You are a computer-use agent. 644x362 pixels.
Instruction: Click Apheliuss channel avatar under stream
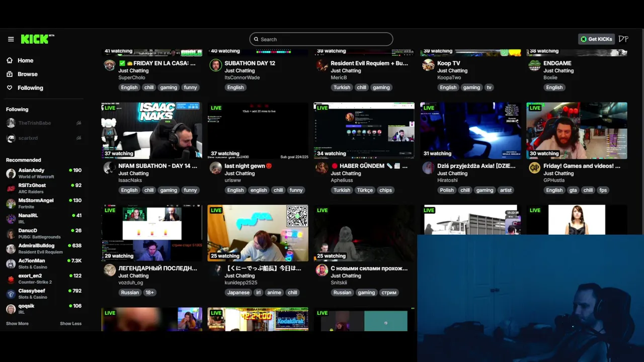pos(322,168)
